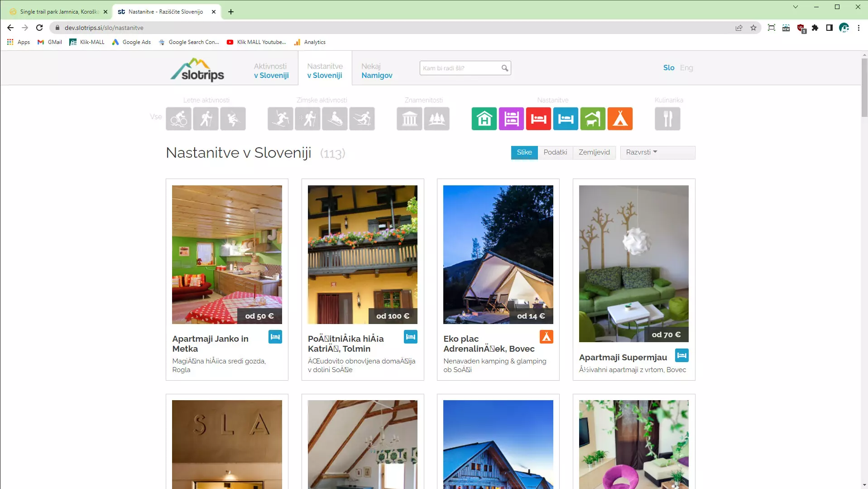The image size is (868, 489).
Task: Select the sledding winter activity icon
Action: pos(335,119)
